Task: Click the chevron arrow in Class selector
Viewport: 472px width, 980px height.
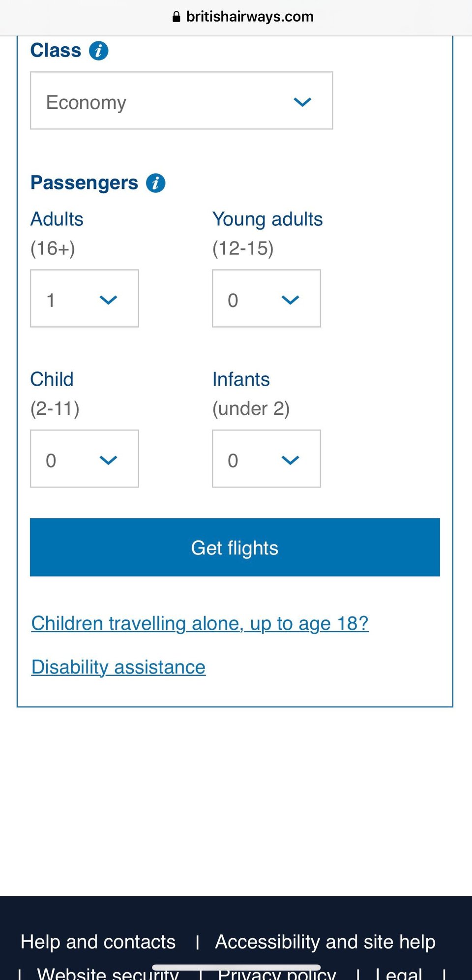Action: [x=302, y=102]
